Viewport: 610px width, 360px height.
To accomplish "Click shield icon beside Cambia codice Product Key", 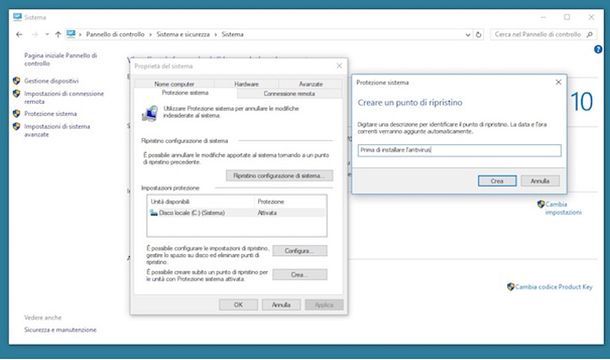I will 511,287.
